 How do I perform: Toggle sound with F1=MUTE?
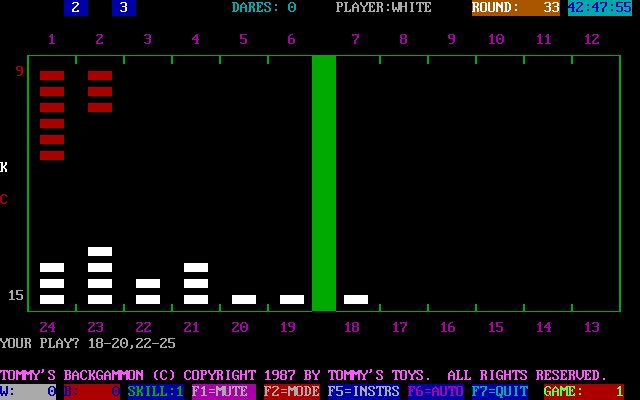(224, 391)
